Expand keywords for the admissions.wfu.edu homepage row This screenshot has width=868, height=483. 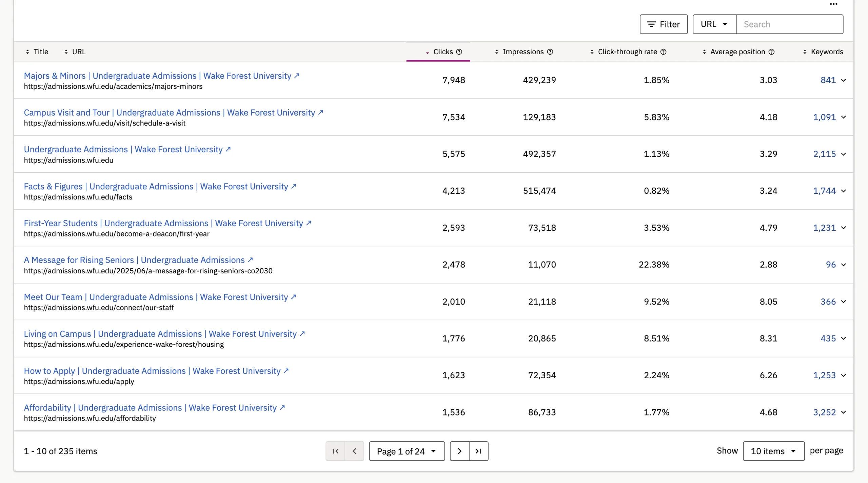coord(844,154)
